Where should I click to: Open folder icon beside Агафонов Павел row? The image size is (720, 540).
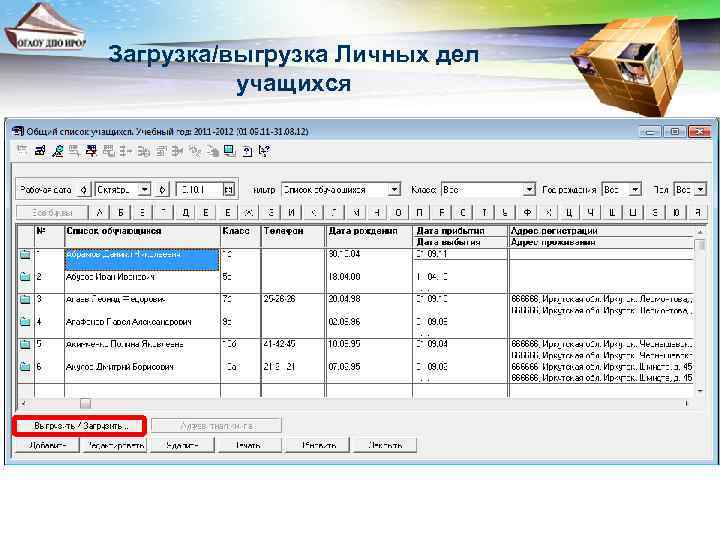pos(25,322)
